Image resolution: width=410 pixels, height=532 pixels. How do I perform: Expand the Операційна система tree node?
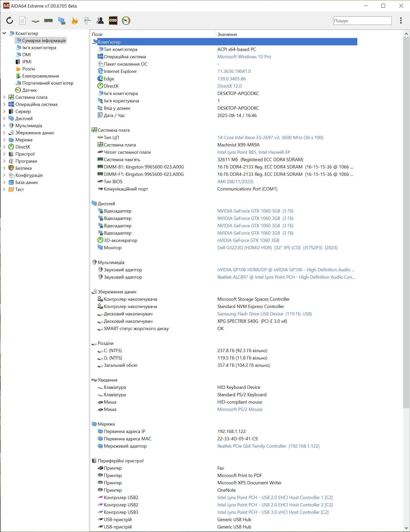click(x=4, y=104)
